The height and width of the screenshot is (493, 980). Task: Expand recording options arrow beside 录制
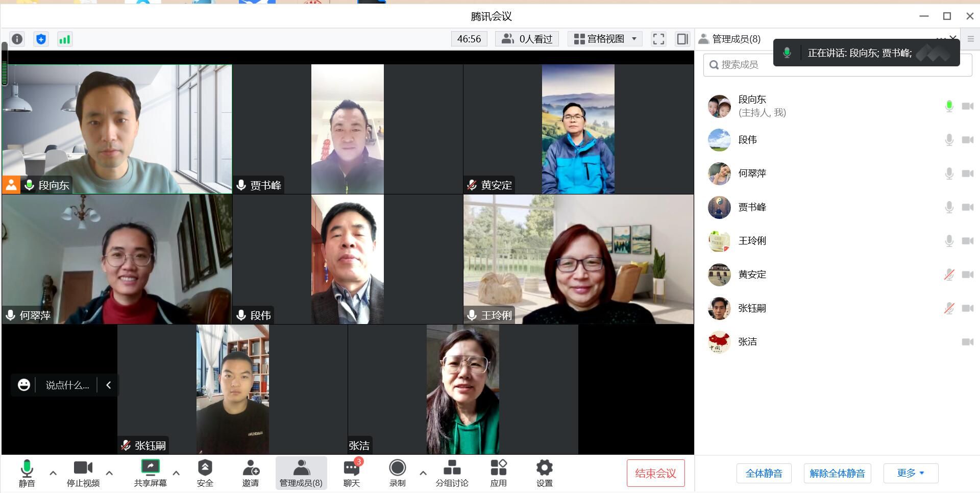point(423,473)
